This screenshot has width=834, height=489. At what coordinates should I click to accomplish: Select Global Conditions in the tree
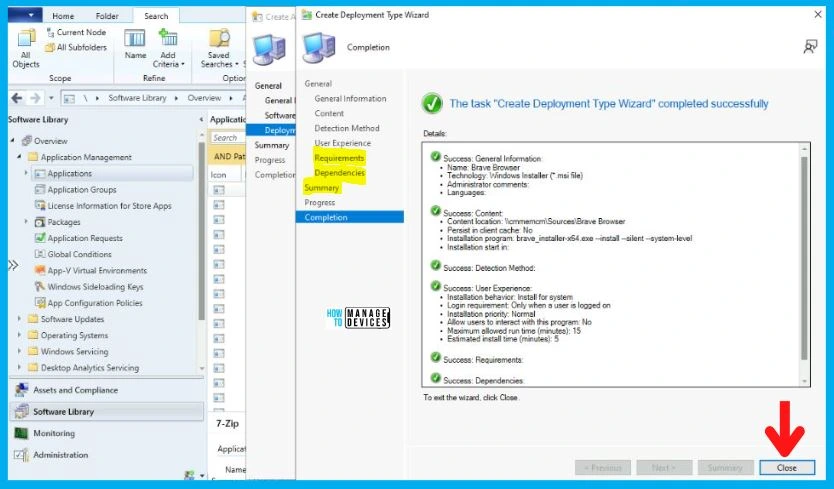80,254
